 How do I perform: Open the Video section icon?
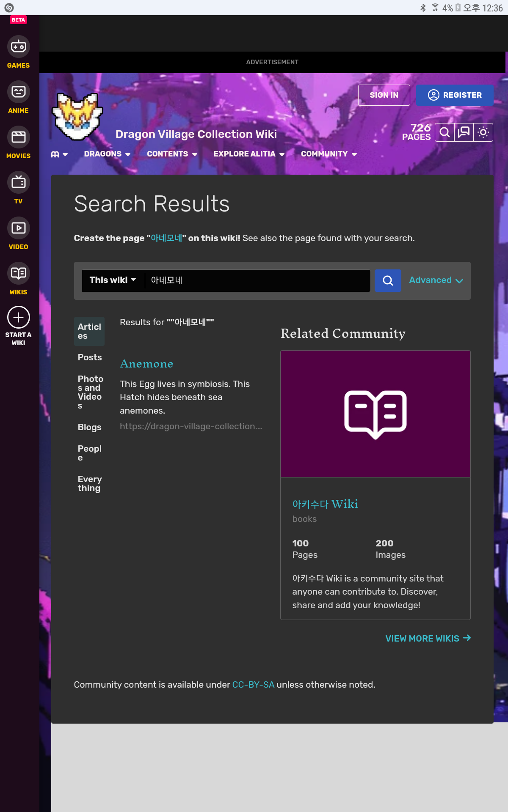click(x=18, y=228)
